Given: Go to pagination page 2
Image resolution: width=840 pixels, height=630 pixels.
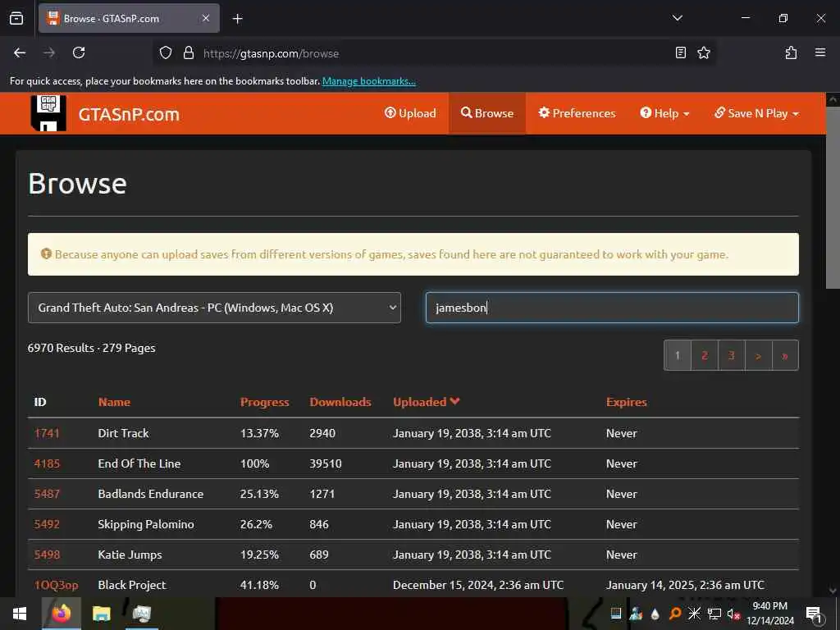Looking at the screenshot, I should [x=705, y=355].
